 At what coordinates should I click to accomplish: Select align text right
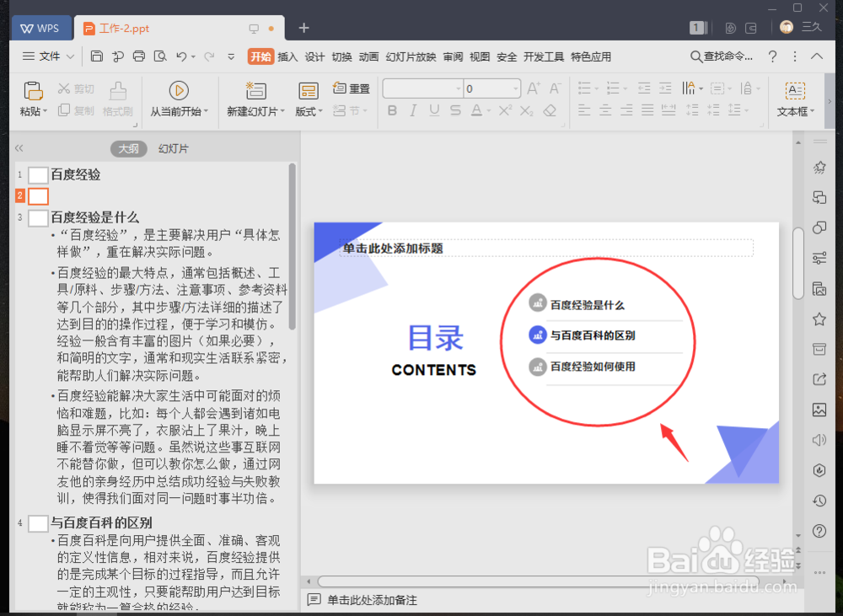[626, 110]
